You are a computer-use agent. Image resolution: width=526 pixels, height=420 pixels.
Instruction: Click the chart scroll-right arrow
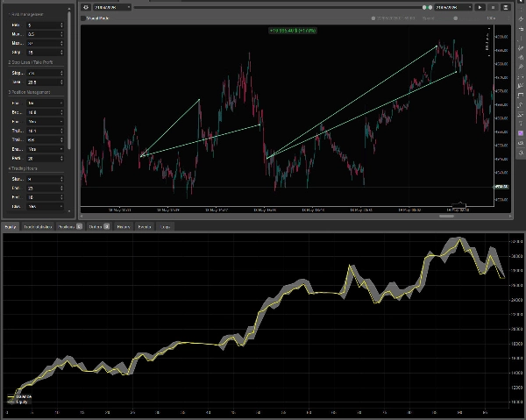[x=510, y=217]
